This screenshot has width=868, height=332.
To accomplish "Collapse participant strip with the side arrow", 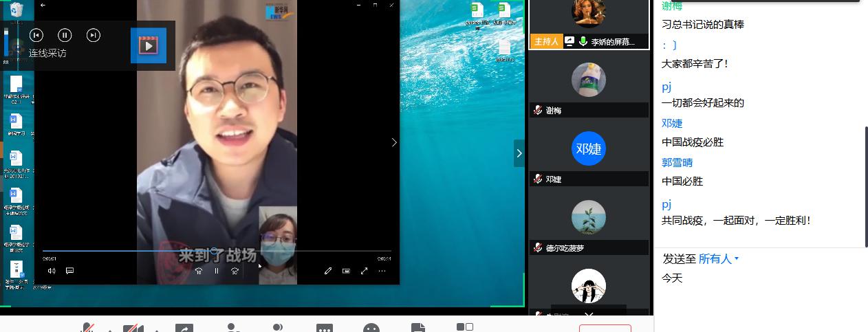I will click(x=519, y=153).
